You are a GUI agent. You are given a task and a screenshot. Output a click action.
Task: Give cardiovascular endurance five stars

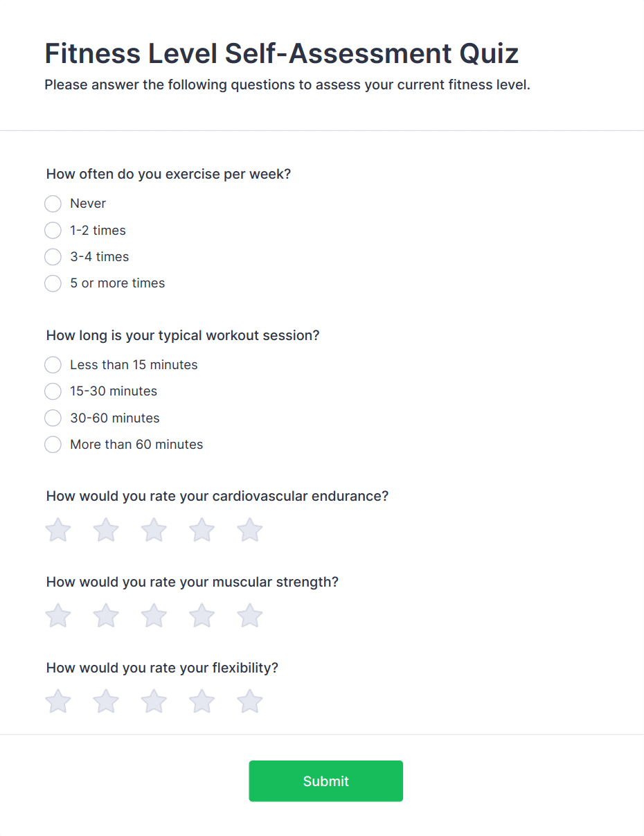click(x=249, y=531)
